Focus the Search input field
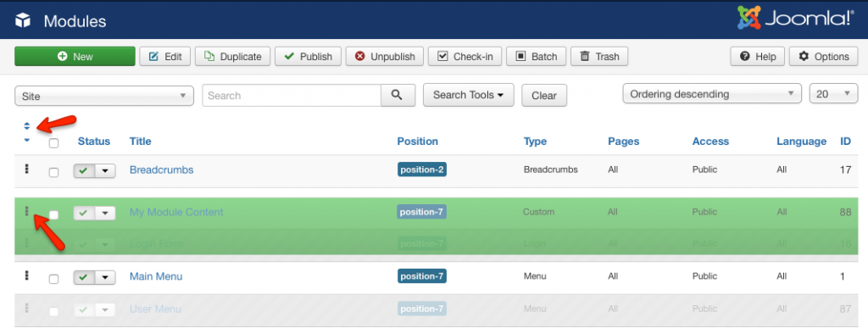 292,95
